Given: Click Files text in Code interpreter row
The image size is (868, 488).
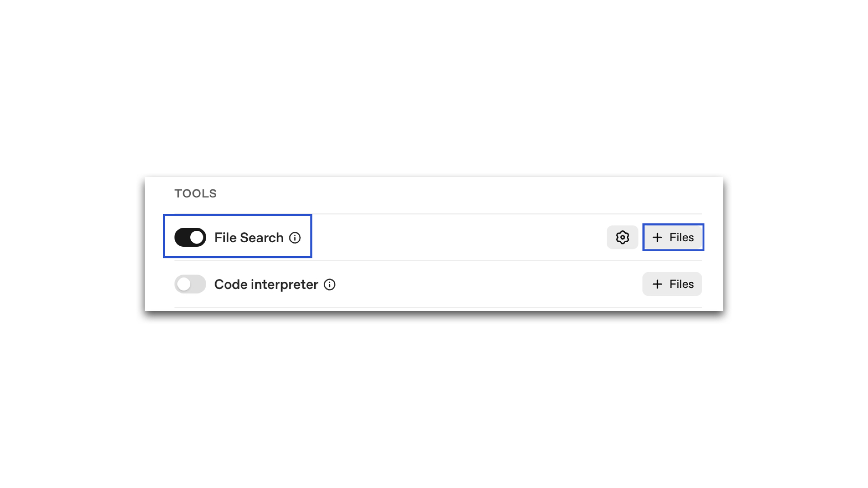Looking at the screenshot, I should tap(681, 284).
